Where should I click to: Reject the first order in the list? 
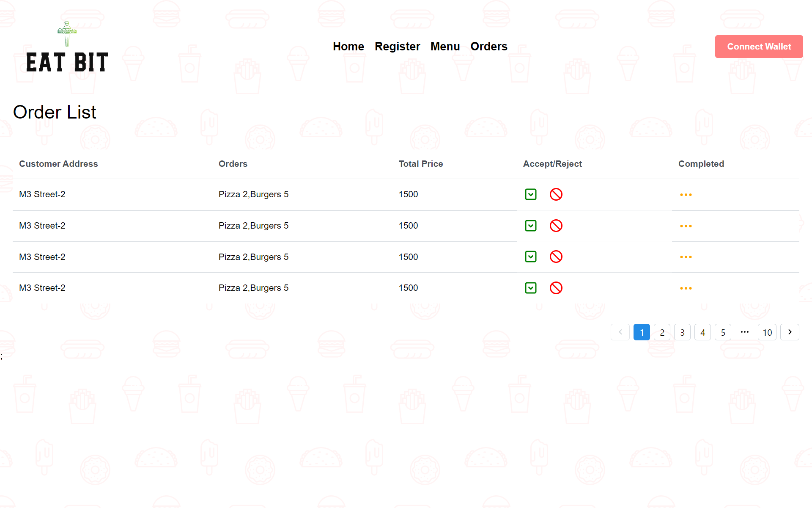click(x=556, y=194)
